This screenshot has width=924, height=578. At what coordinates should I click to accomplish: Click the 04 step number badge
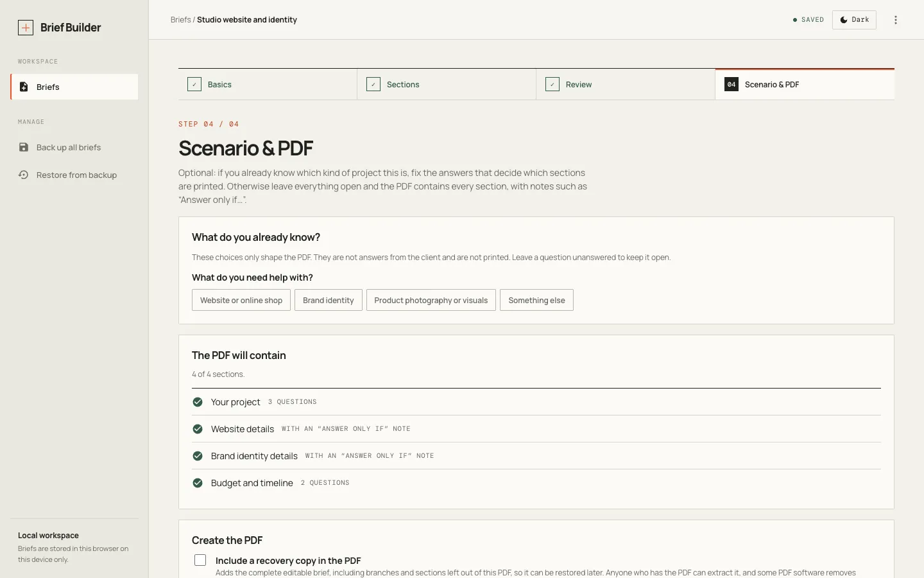click(x=732, y=84)
